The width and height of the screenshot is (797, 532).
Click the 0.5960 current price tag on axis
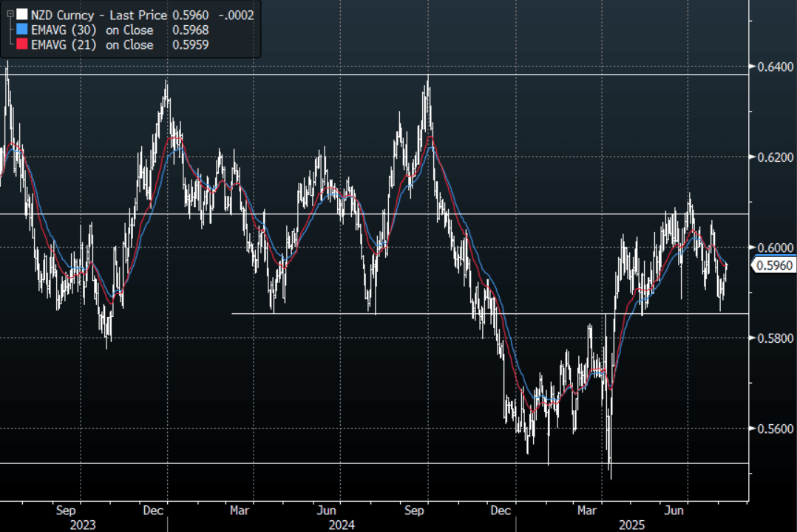click(x=773, y=265)
